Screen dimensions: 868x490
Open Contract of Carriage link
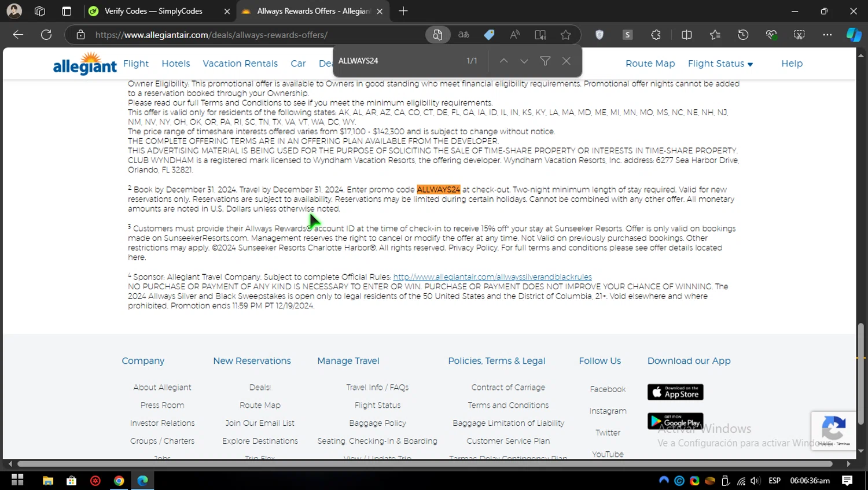(508, 388)
